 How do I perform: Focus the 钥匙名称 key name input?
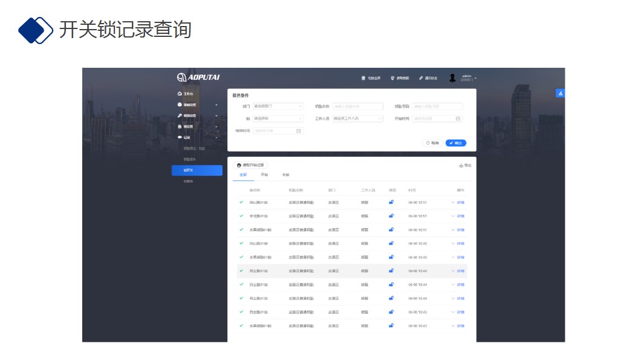coord(358,106)
